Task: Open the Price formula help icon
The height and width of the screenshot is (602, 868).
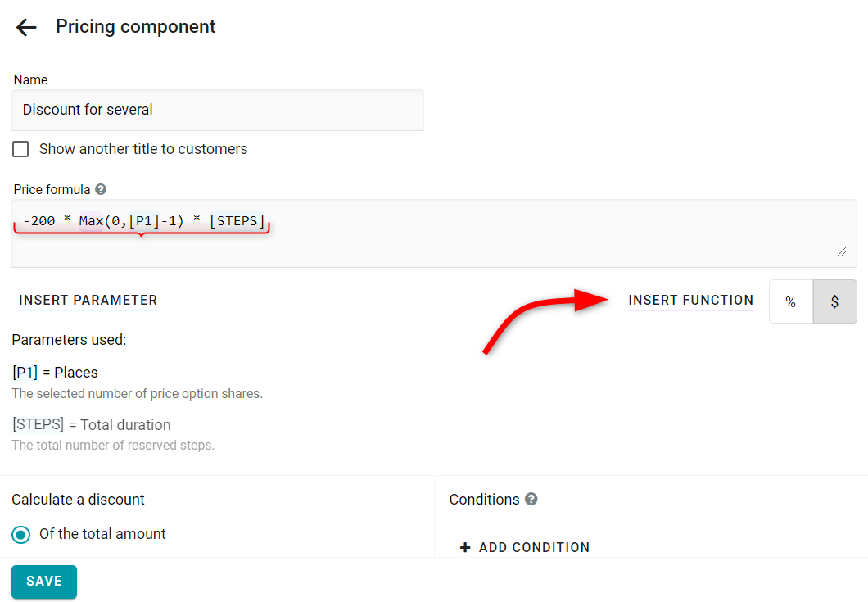Action: (100, 189)
